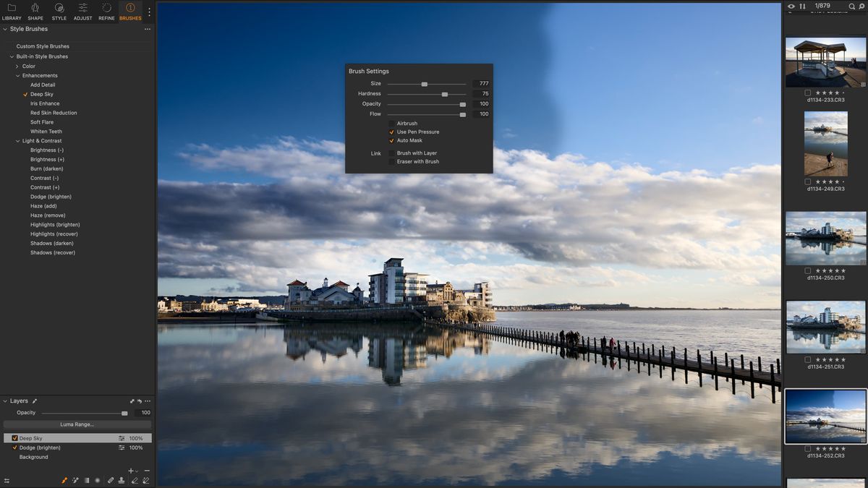
Task: Switch to the Library tool tab
Action: click(12, 11)
